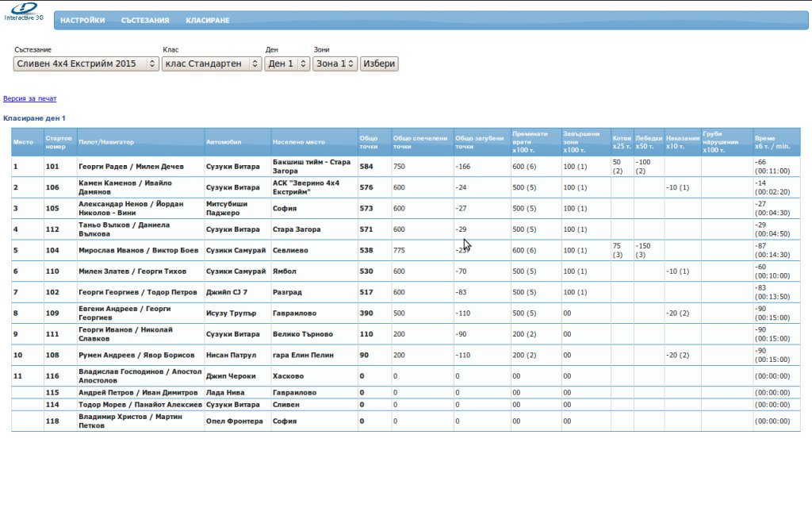Click the Място column header
The height and width of the screenshot is (508, 812).
[x=23, y=142]
